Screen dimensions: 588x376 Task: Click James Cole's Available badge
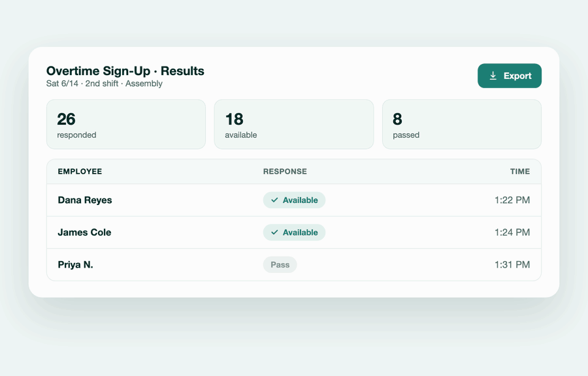294,232
